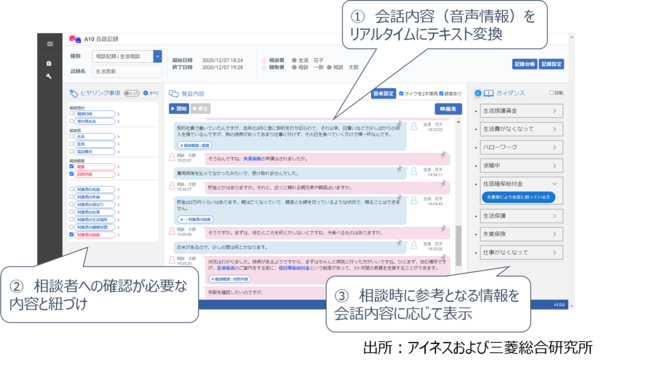Open 話者設定 speaker settings
This screenshot has height=365, width=650.
[383, 94]
